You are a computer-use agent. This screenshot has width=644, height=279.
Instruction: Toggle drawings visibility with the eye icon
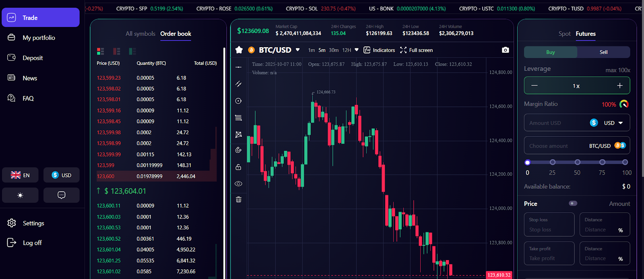click(238, 183)
